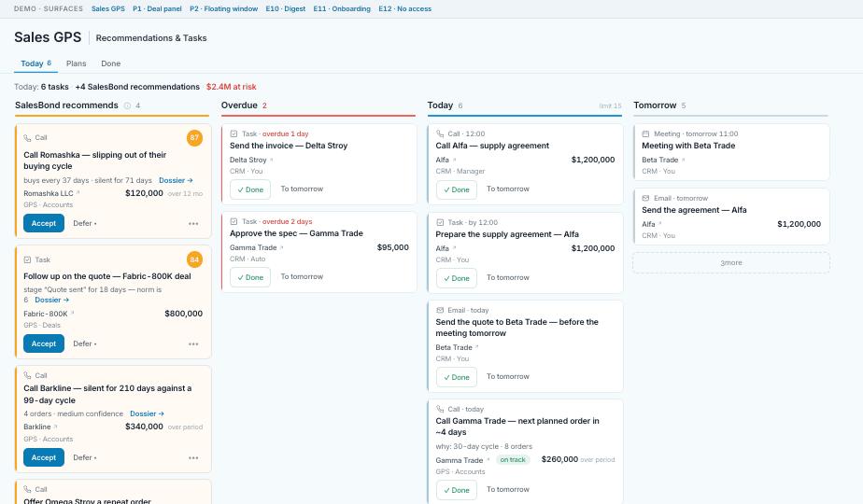
Task: Expand Defer options on Romashka card
Action: [85, 223]
